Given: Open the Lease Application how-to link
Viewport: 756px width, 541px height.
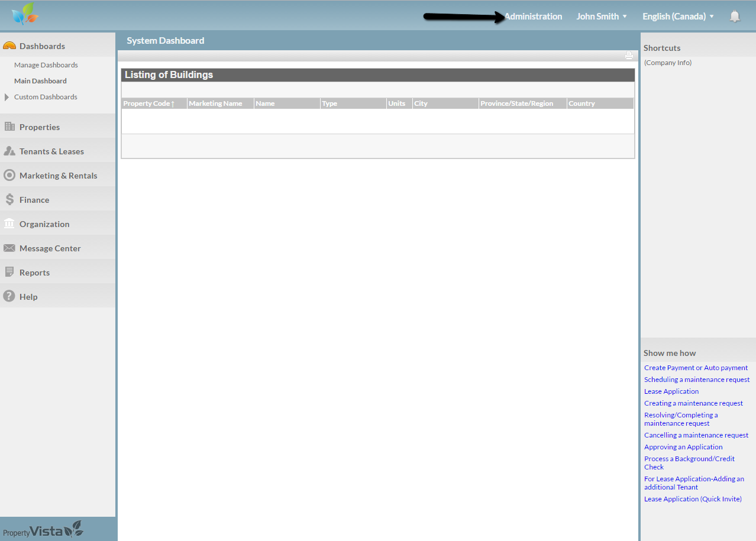Looking at the screenshot, I should tap(671, 391).
